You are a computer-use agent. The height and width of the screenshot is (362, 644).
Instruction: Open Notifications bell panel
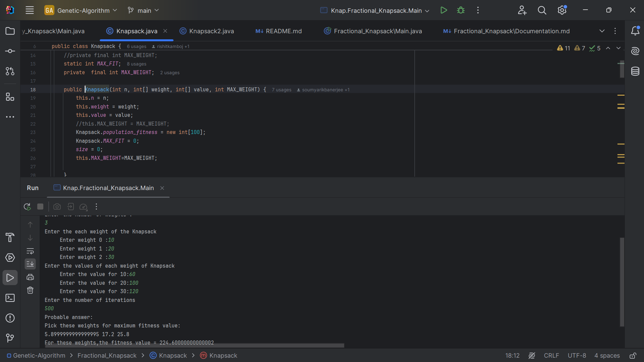(635, 31)
